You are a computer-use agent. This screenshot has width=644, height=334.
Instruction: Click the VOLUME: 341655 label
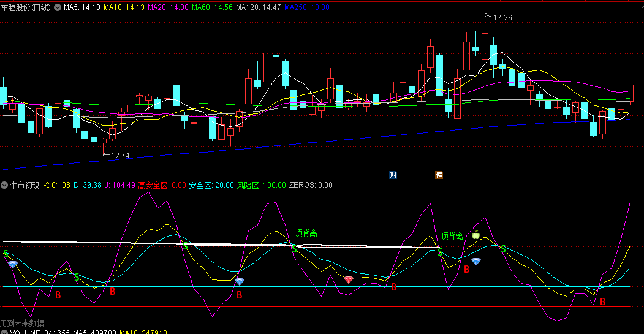coord(40,332)
